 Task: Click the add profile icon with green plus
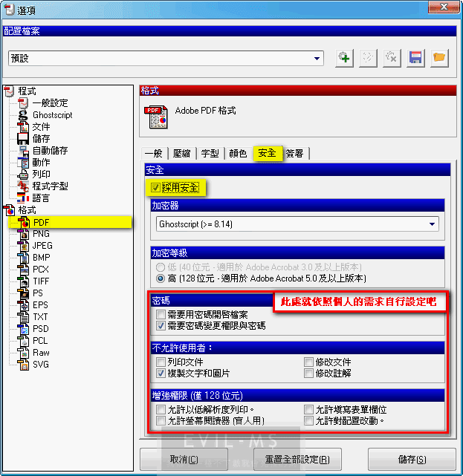point(344,58)
